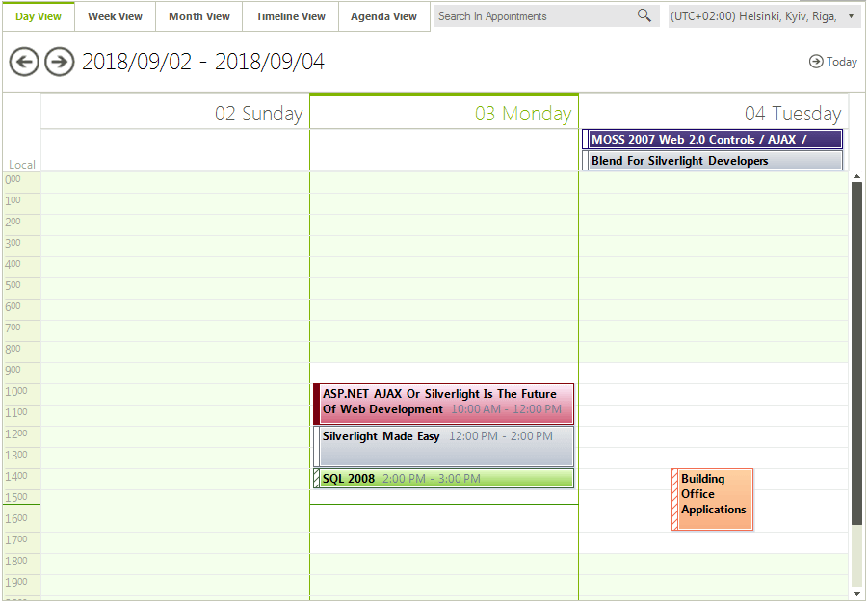Select Agenda View

click(383, 16)
